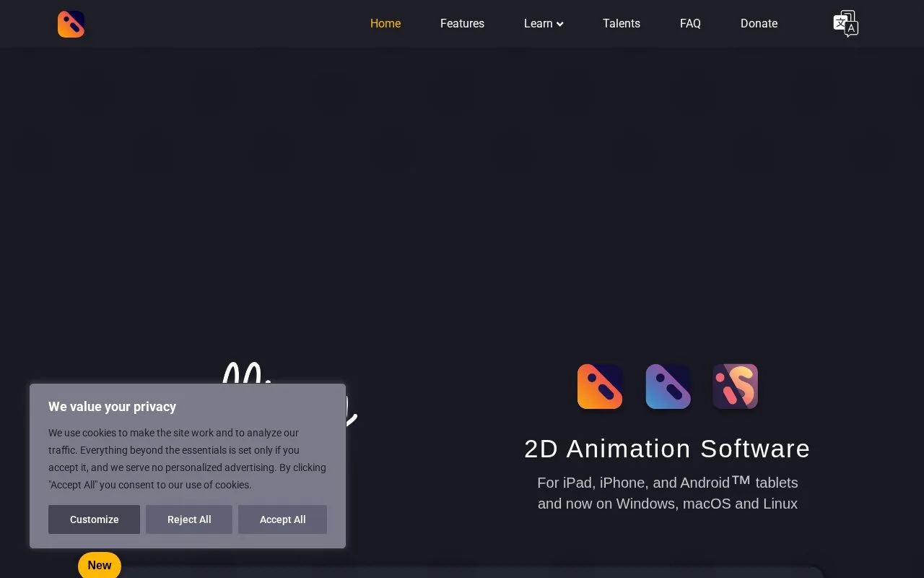Click the Reject All cookies button

click(189, 519)
